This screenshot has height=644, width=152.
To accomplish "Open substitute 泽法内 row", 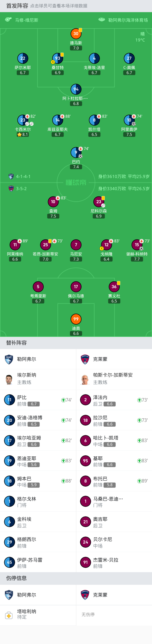I will [114, 400].
